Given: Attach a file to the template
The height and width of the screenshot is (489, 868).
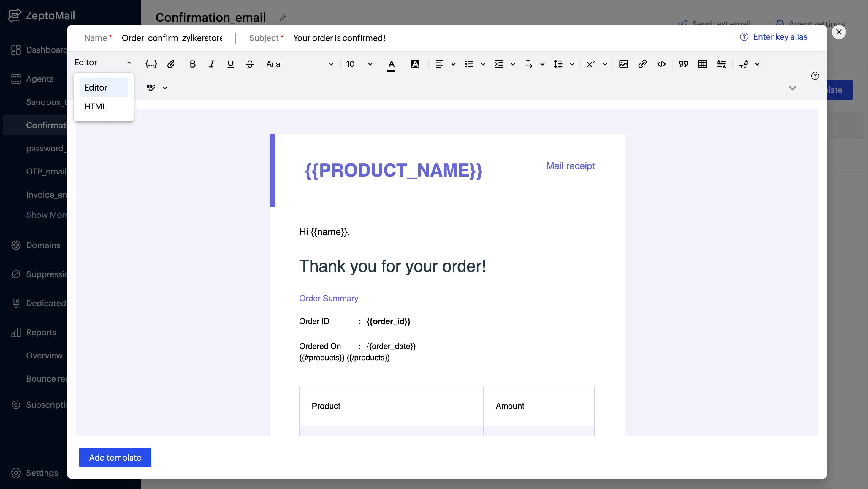Looking at the screenshot, I should click(x=171, y=64).
